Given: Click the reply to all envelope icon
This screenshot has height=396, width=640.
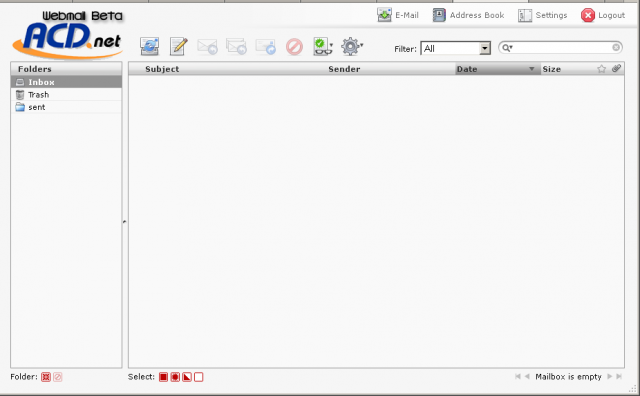Looking at the screenshot, I should pyautogui.click(x=236, y=47).
